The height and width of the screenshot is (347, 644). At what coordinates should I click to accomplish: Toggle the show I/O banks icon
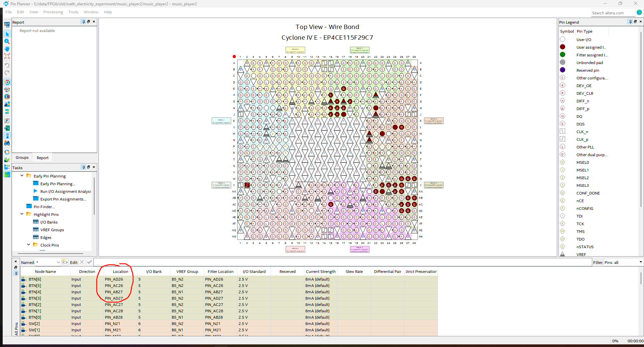(7, 82)
